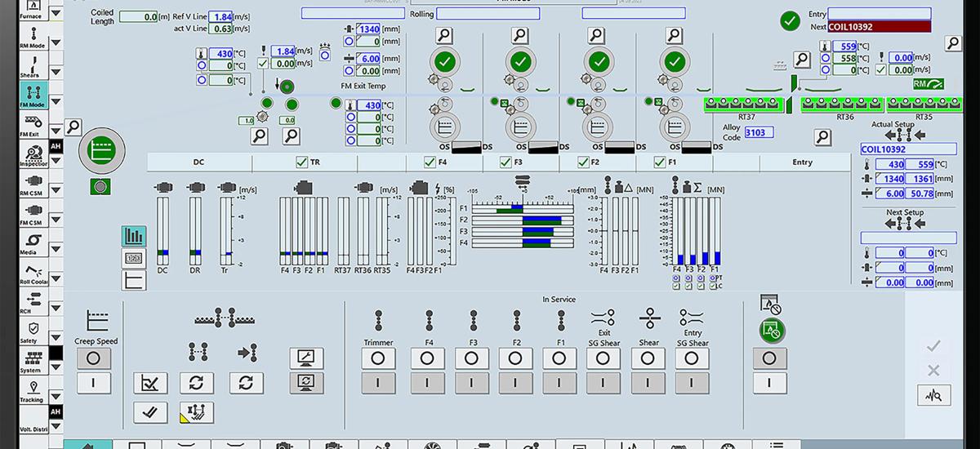This screenshot has height=449, width=980.
Task: Toggle the F4 checkbox
Action: (430, 162)
